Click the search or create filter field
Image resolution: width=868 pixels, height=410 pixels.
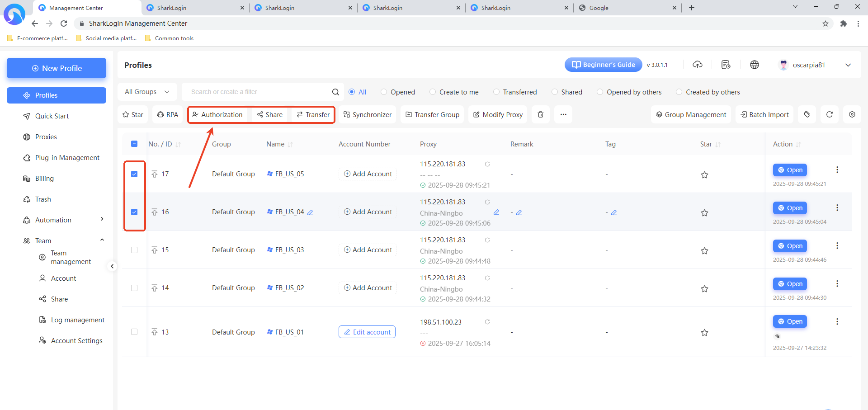[x=258, y=92]
